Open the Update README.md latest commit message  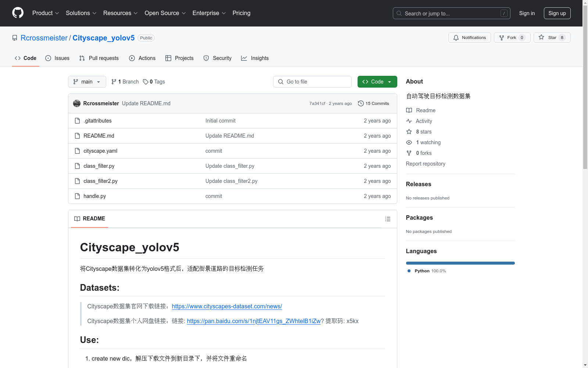pos(146,103)
